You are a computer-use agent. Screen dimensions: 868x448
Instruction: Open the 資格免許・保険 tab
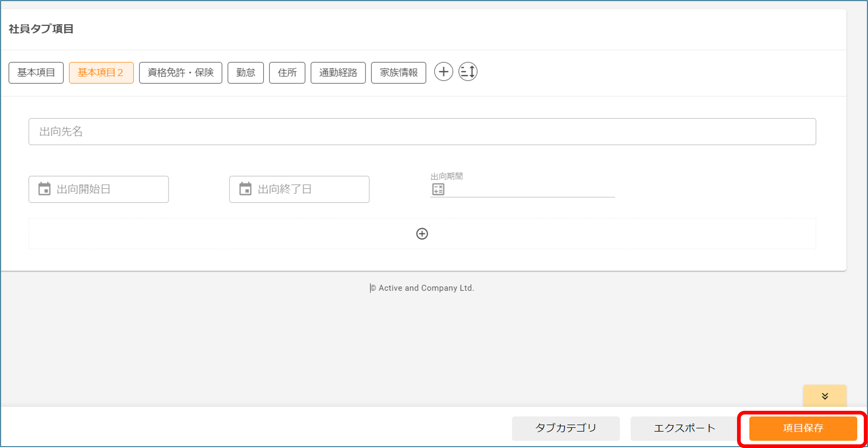[x=181, y=73]
